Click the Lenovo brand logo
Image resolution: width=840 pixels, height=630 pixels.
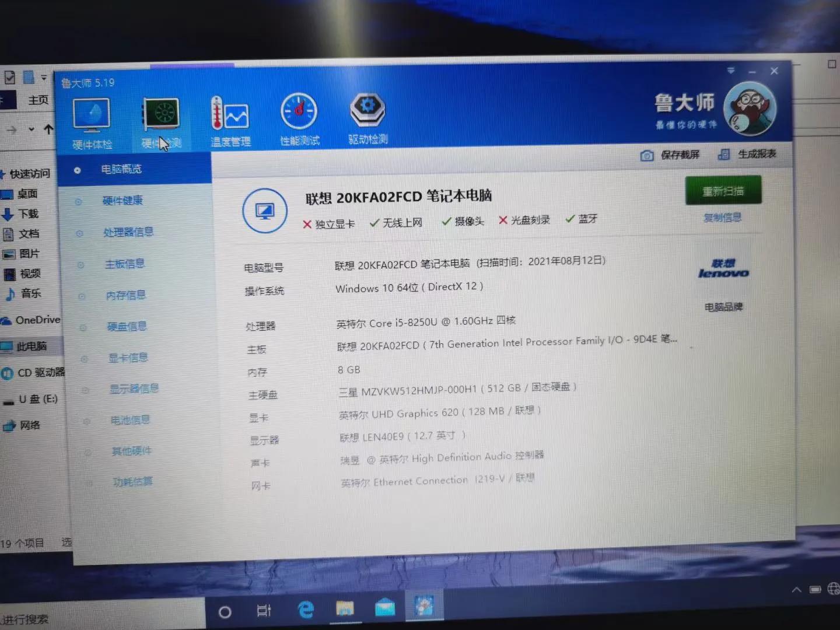coord(723,269)
